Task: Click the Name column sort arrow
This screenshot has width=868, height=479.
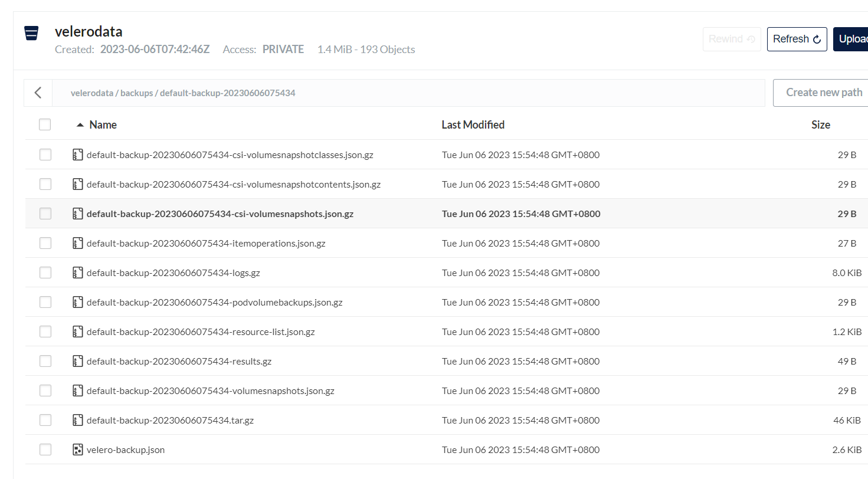Action: click(80, 125)
